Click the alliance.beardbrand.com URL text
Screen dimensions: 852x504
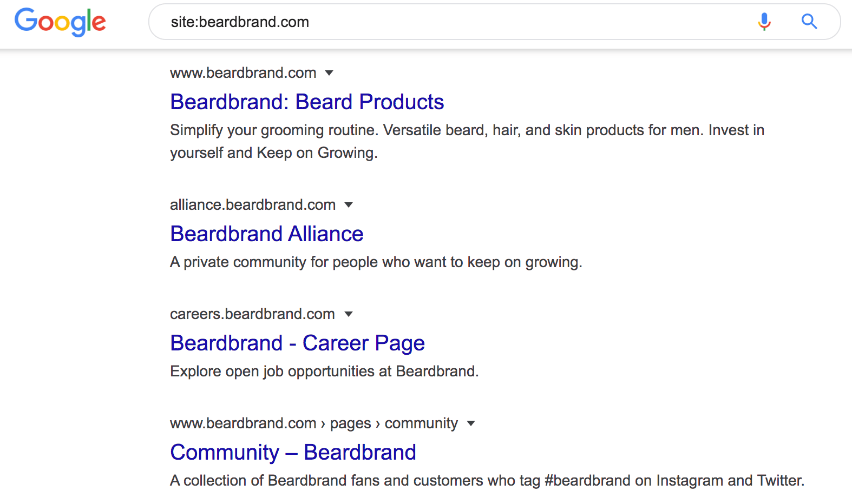click(253, 204)
